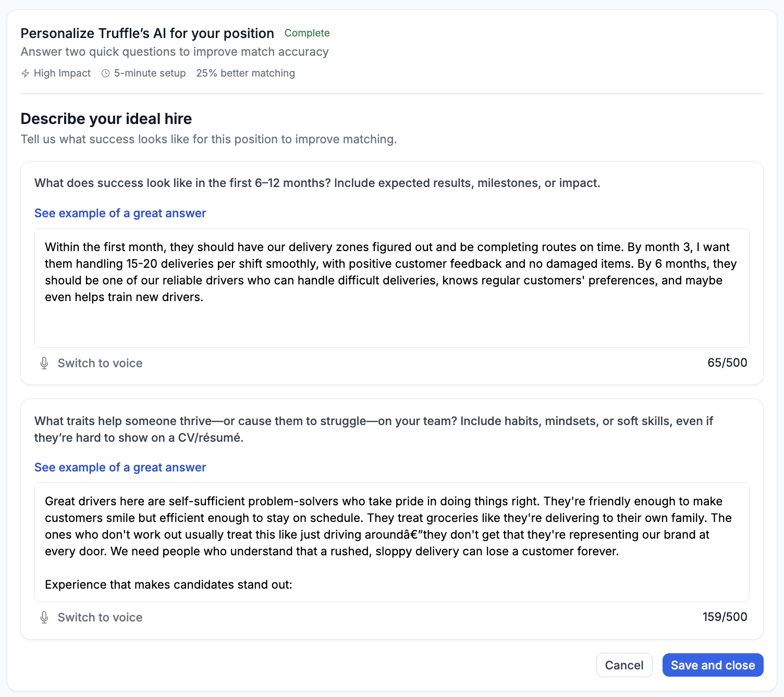Click the Personalize Truffle's AI title
Viewport: 784px width, 697px height.
(148, 33)
